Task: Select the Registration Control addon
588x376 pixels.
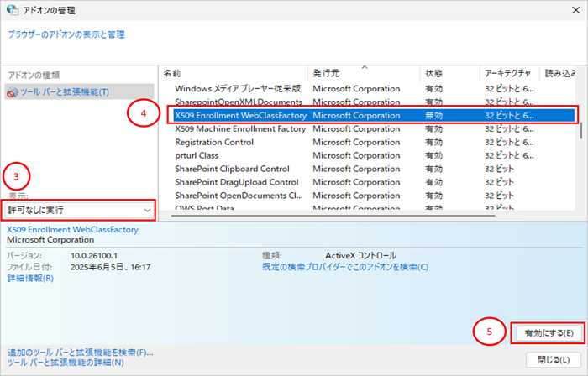Action: (x=215, y=142)
